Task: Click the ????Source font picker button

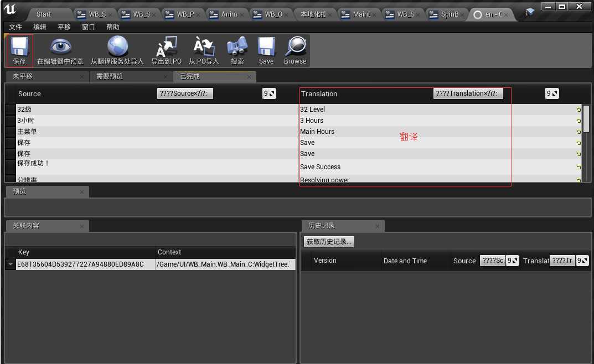Action: [185, 93]
